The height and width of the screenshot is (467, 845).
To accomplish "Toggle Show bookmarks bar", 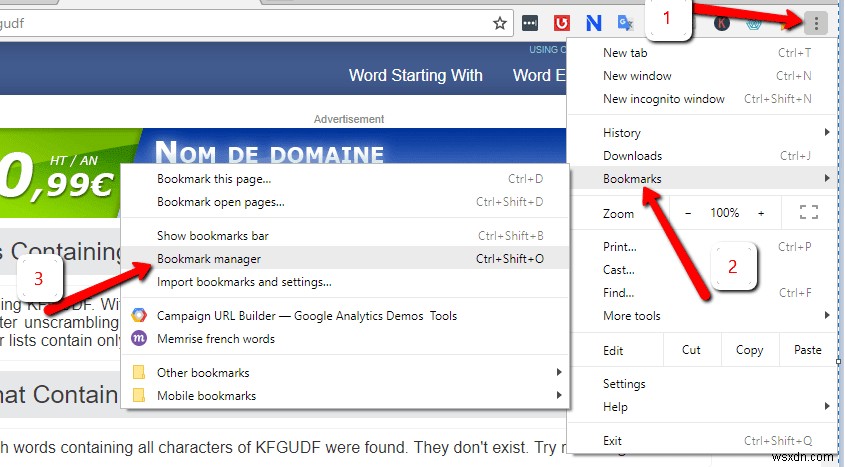I will (x=345, y=235).
